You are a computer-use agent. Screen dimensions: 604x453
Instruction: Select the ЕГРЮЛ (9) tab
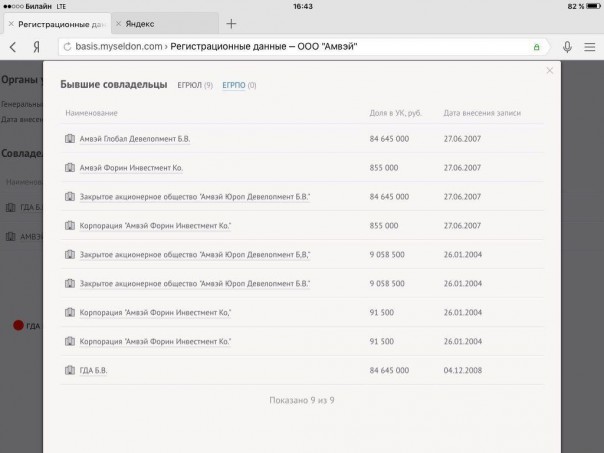point(195,86)
